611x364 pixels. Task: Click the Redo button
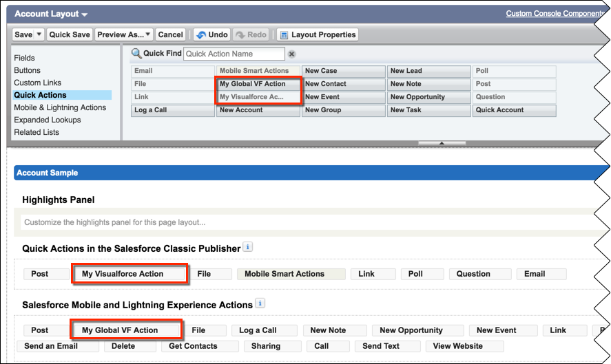point(251,34)
